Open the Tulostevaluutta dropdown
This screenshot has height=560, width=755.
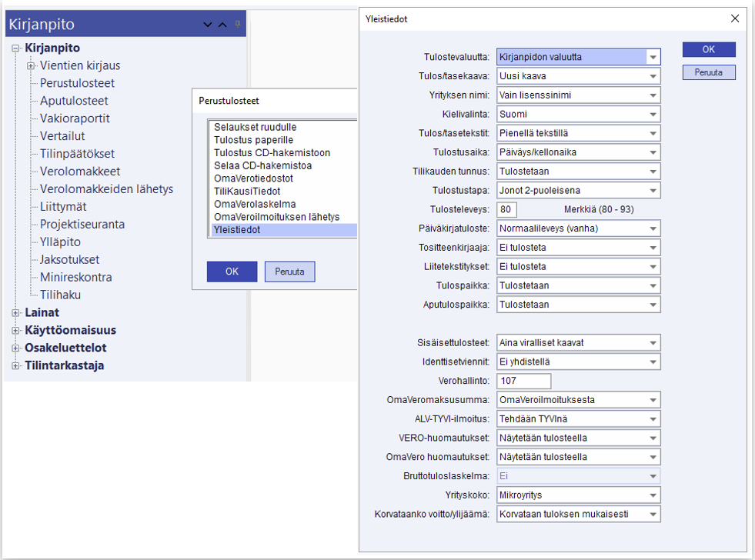653,58
